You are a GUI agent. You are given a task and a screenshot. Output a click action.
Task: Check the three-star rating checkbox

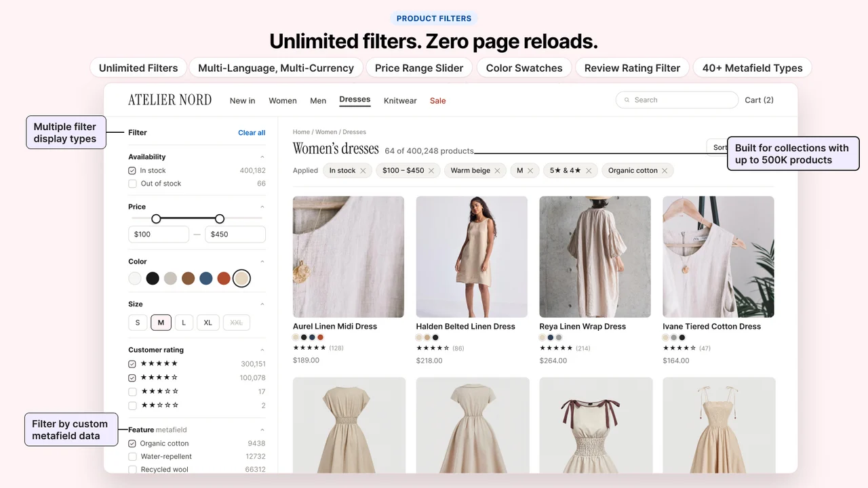[x=132, y=392]
